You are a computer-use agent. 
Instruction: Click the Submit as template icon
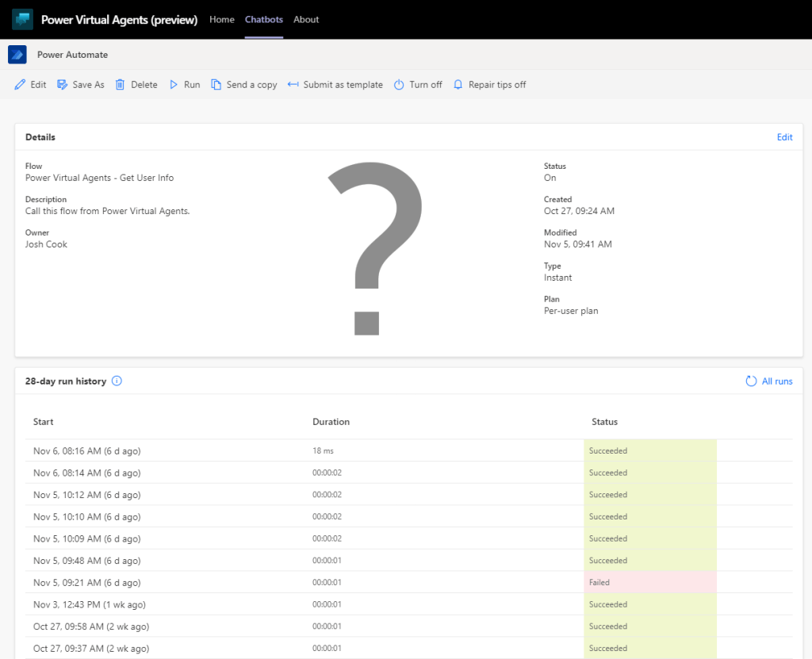[293, 84]
